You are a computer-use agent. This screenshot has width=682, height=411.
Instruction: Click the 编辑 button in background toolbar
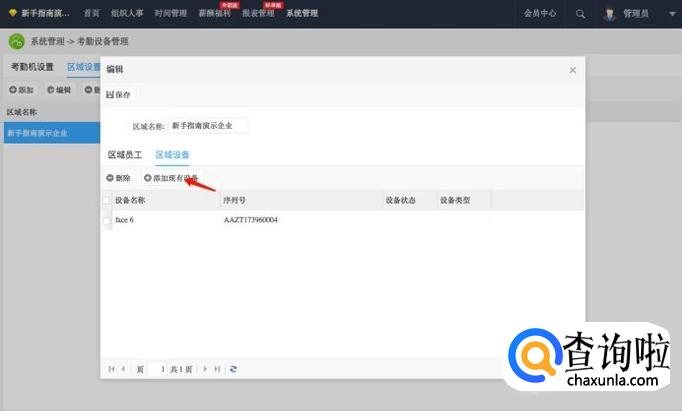(59, 90)
